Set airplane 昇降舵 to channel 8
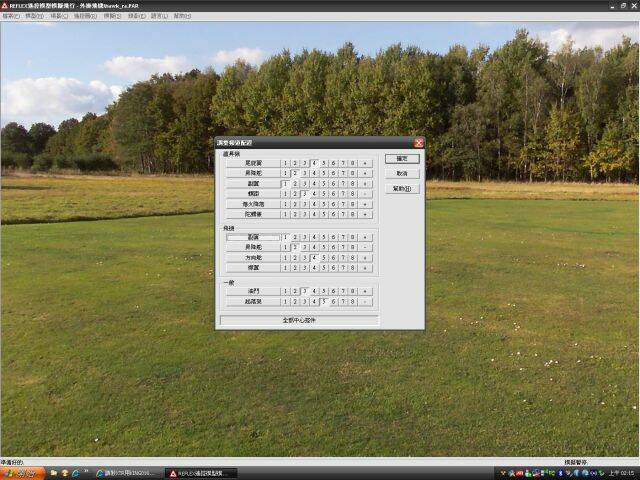Viewport: 640px width, 480px height. point(353,247)
